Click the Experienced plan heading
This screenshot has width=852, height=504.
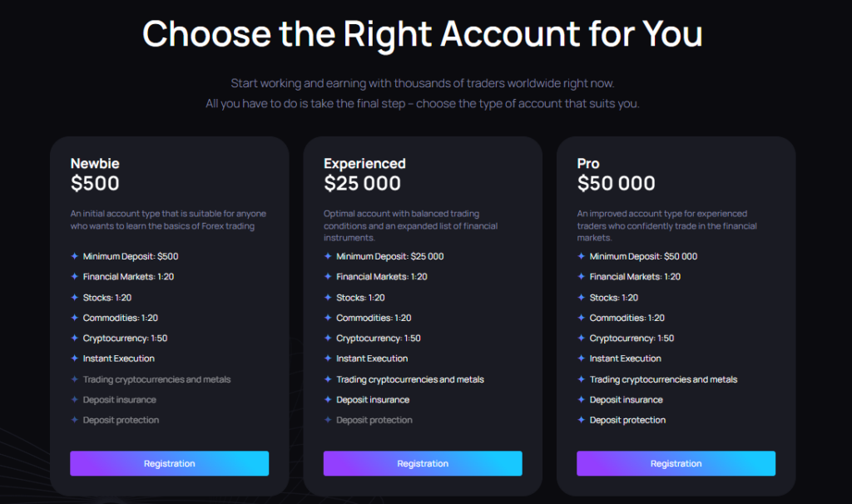pyautogui.click(x=364, y=164)
